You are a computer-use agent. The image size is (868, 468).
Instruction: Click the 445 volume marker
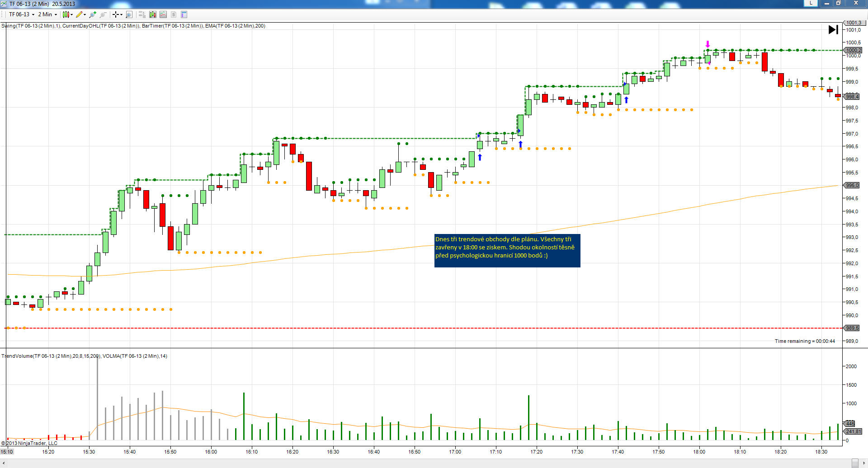tap(850, 424)
